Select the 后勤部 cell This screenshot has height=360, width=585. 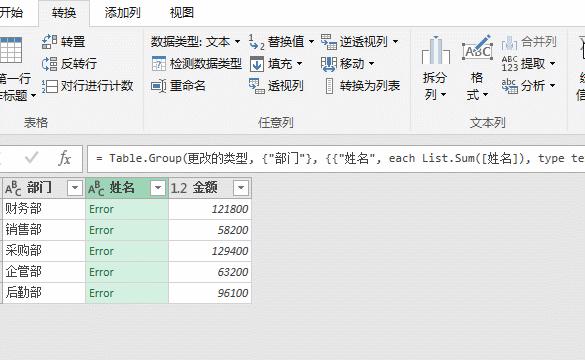point(44,292)
